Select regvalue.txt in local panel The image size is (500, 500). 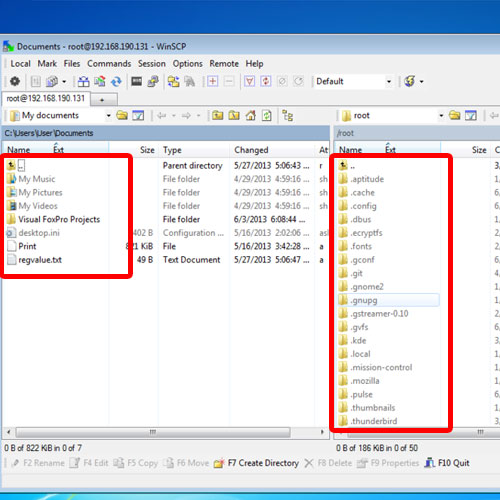[x=34, y=260]
